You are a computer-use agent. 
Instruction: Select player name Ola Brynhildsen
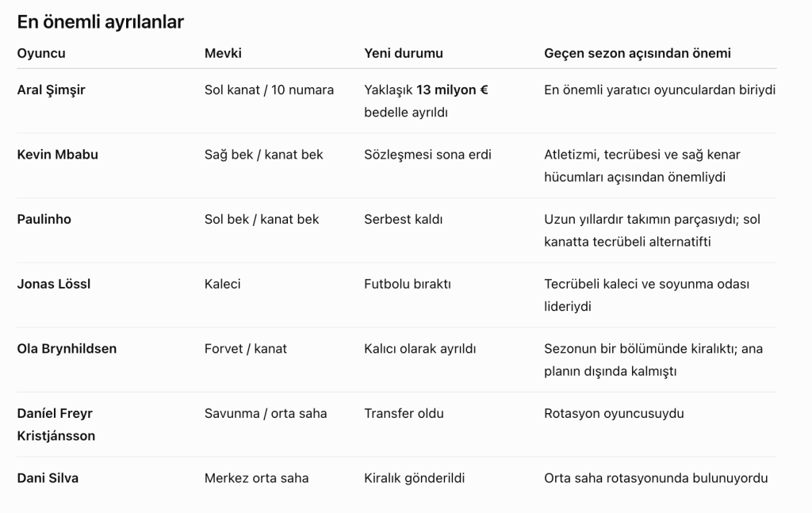click(67, 349)
